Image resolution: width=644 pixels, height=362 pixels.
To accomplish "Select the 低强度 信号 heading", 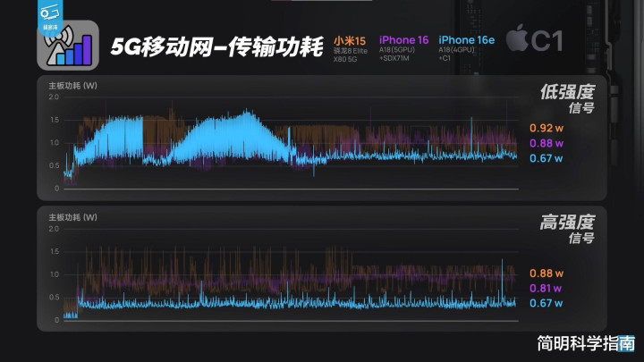I will [x=567, y=98].
